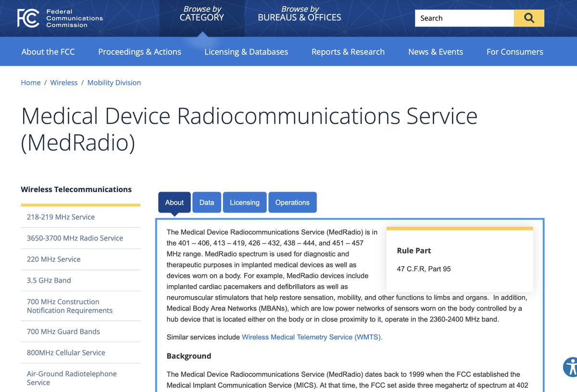577x392 pixels.
Task: Switch to the Data tab
Action: tap(207, 202)
